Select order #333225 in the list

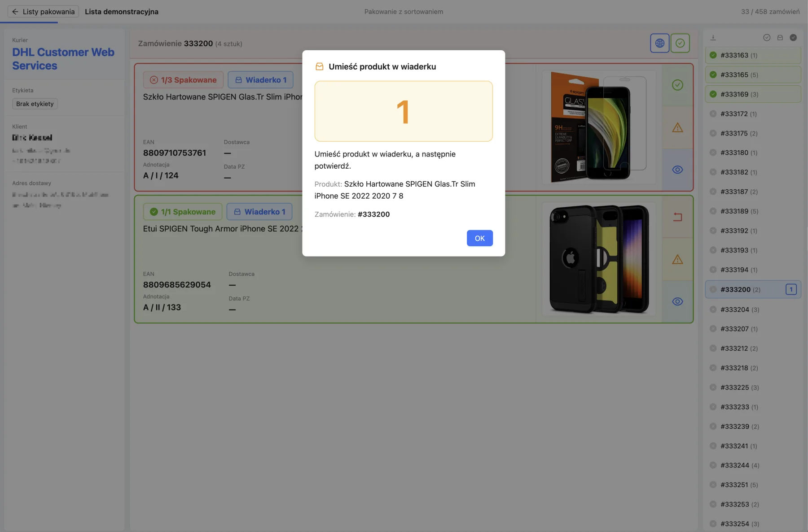753,388
